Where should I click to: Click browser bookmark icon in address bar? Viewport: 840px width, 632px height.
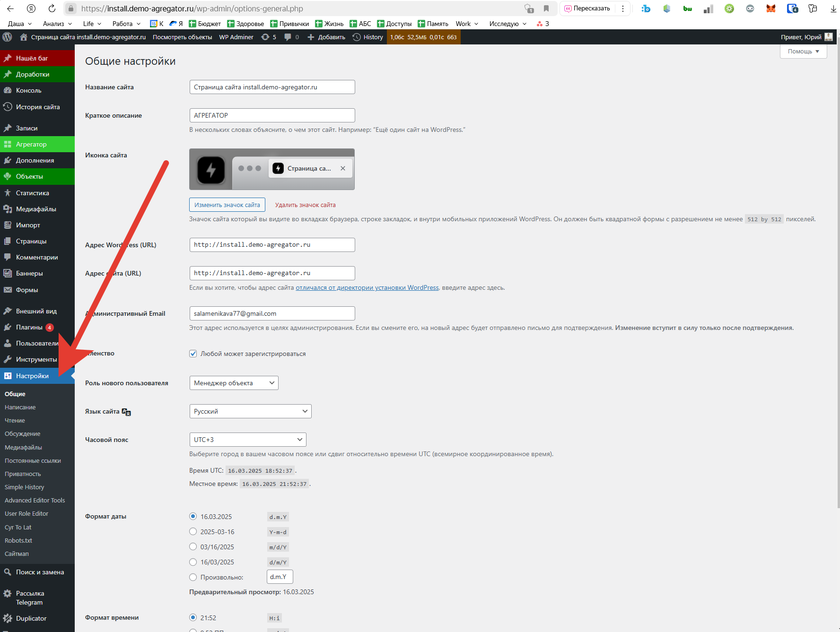click(x=546, y=9)
